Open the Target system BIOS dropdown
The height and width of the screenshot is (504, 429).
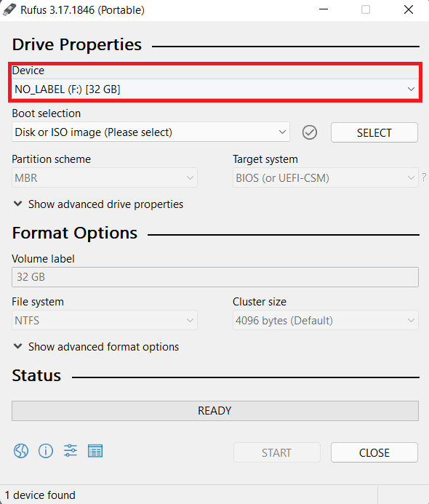[326, 177]
